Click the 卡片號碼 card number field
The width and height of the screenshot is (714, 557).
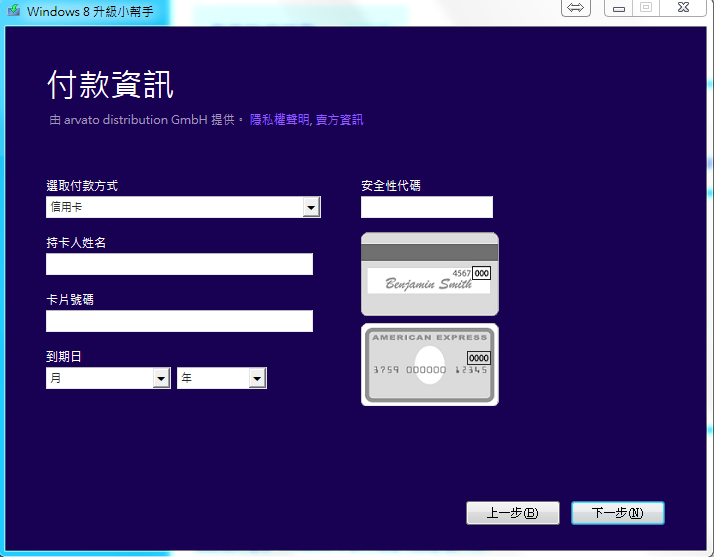coord(179,321)
